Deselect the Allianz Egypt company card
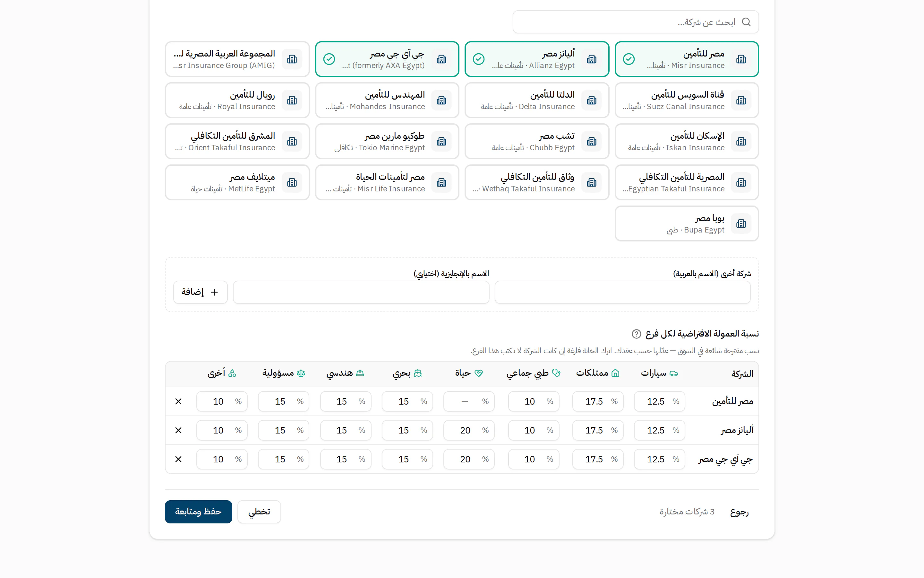Image resolution: width=924 pixels, height=578 pixels. tap(536, 59)
